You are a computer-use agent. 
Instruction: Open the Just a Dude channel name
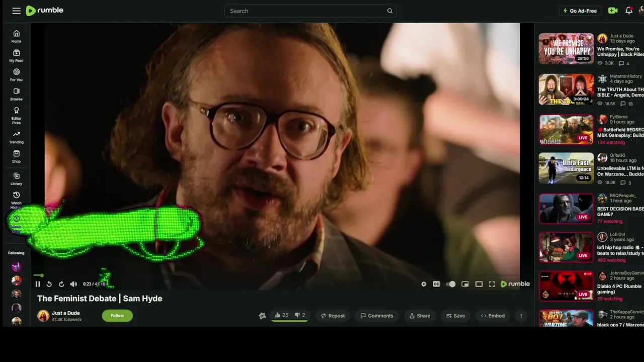(66, 313)
